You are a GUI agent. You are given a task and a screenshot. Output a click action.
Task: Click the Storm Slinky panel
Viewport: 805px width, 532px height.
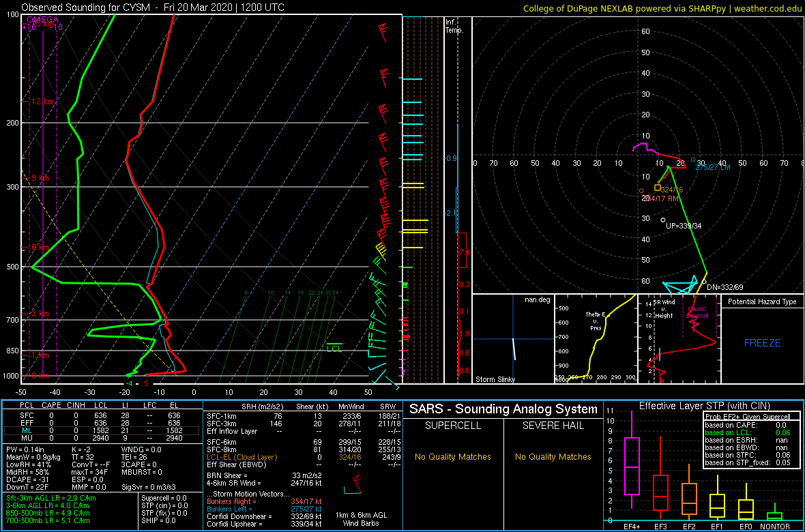click(x=513, y=339)
